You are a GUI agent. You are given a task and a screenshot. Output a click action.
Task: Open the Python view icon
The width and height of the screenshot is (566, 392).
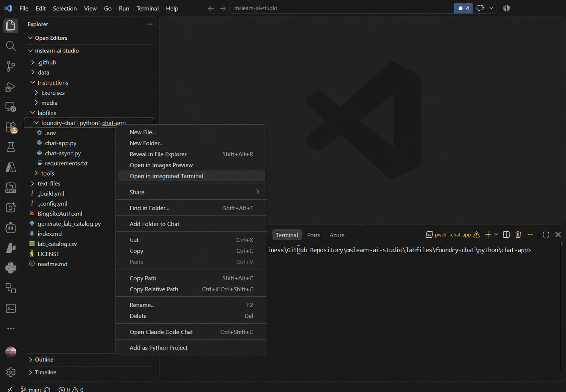coord(11,268)
